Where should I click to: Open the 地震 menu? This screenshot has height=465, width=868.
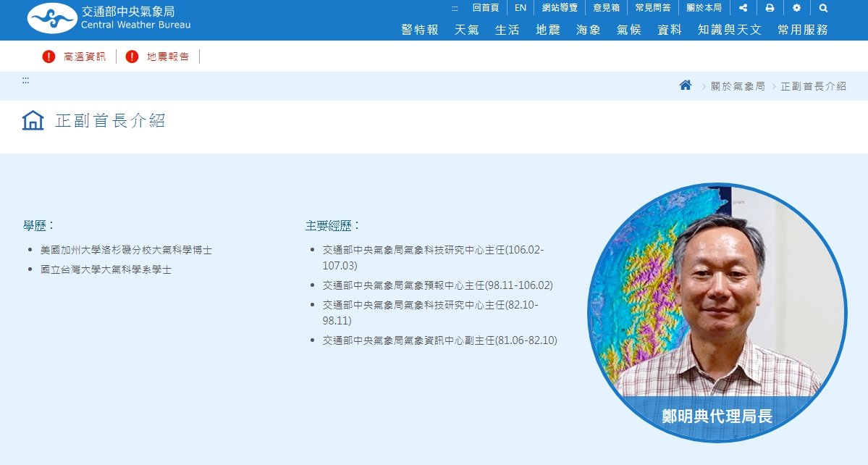pos(548,30)
